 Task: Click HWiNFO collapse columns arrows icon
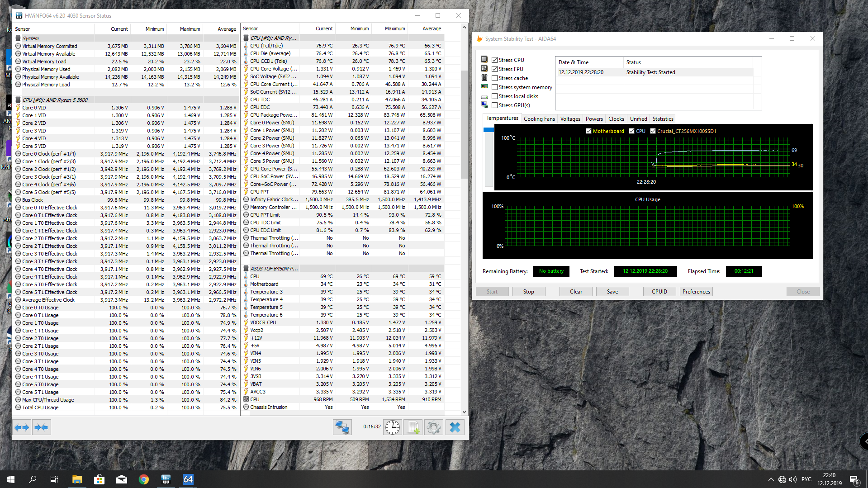41,427
